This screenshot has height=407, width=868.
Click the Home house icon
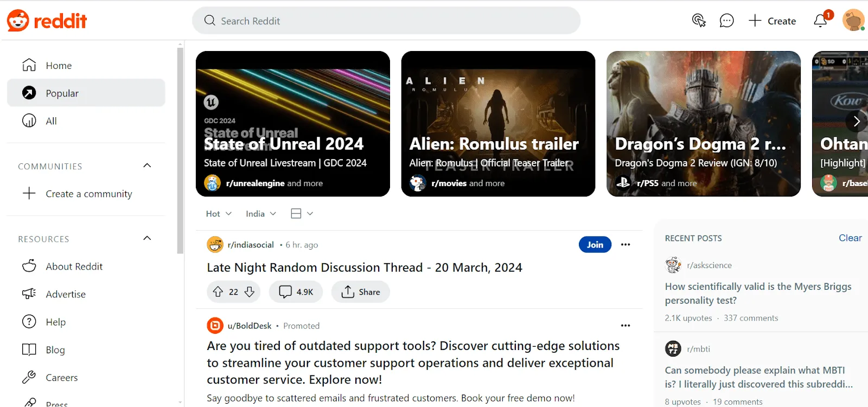pos(29,65)
